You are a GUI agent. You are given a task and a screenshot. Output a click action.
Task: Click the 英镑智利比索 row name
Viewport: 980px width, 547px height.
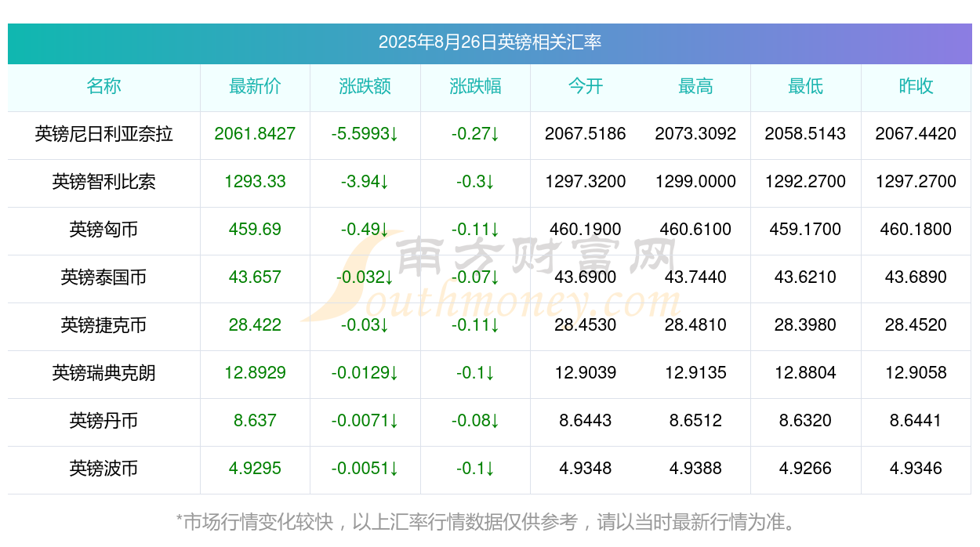(x=103, y=182)
